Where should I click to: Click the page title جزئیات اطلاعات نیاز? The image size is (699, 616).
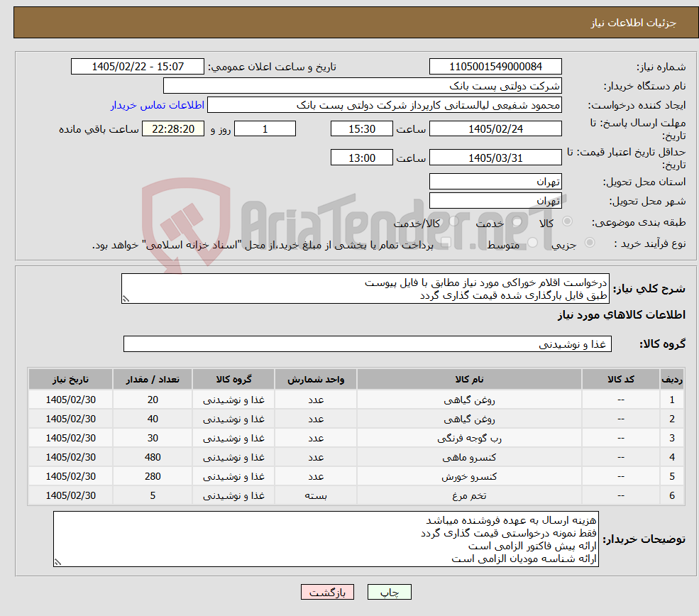click(x=634, y=23)
